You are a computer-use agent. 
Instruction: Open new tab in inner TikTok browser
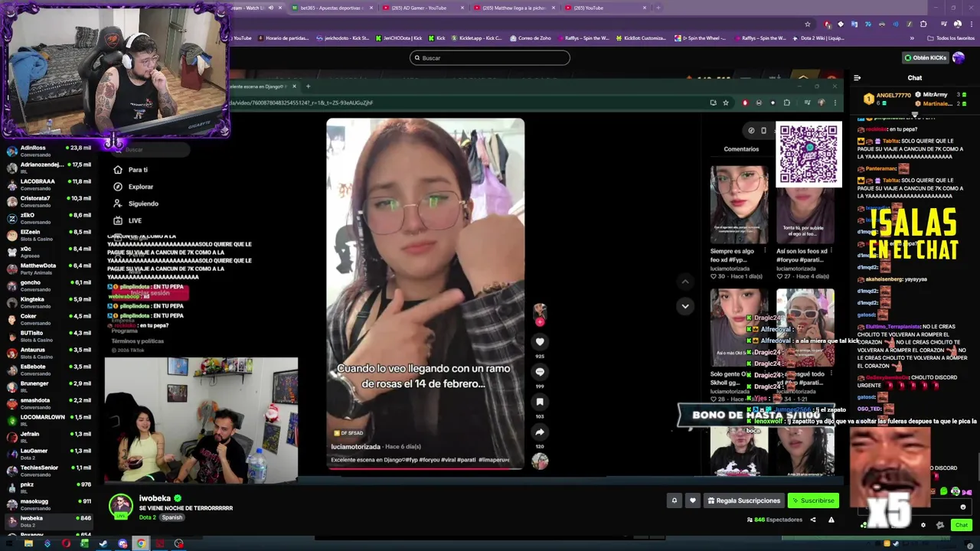(308, 86)
